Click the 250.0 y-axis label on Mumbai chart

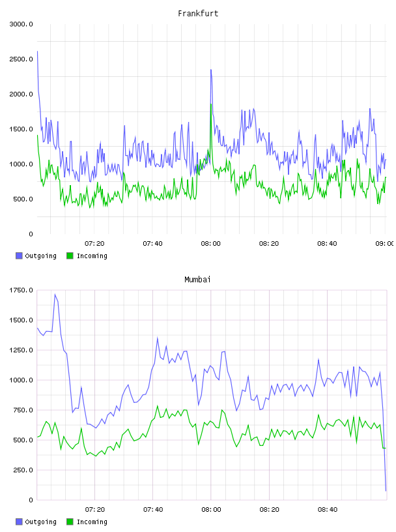click(23, 470)
